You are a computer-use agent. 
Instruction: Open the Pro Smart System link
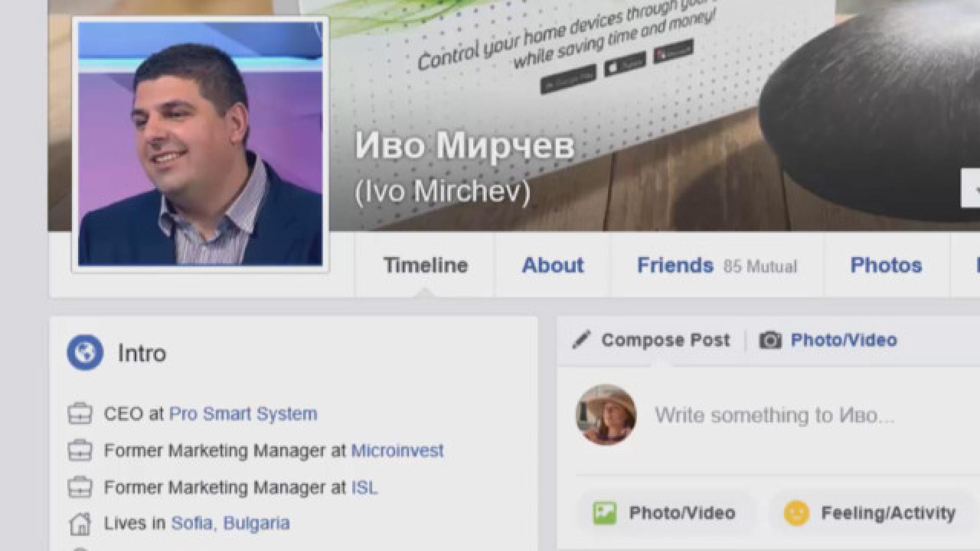pyautogui.click(x=243, y=414)
